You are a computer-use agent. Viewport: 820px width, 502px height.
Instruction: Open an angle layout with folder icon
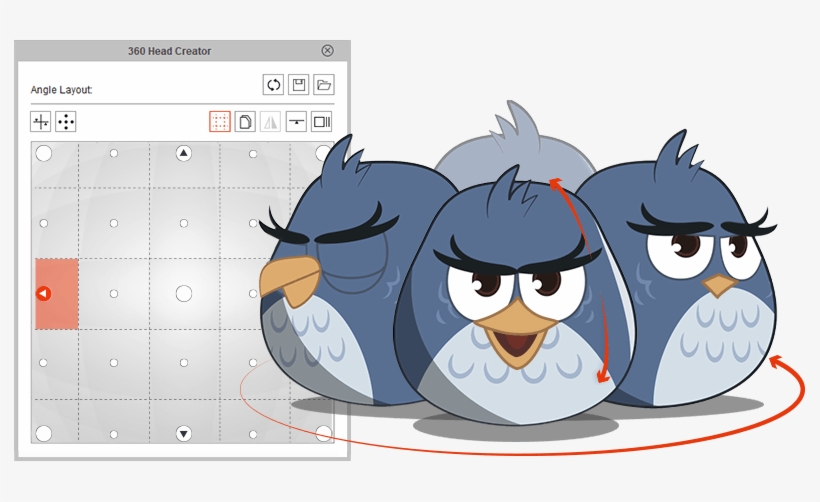point(324,85)
